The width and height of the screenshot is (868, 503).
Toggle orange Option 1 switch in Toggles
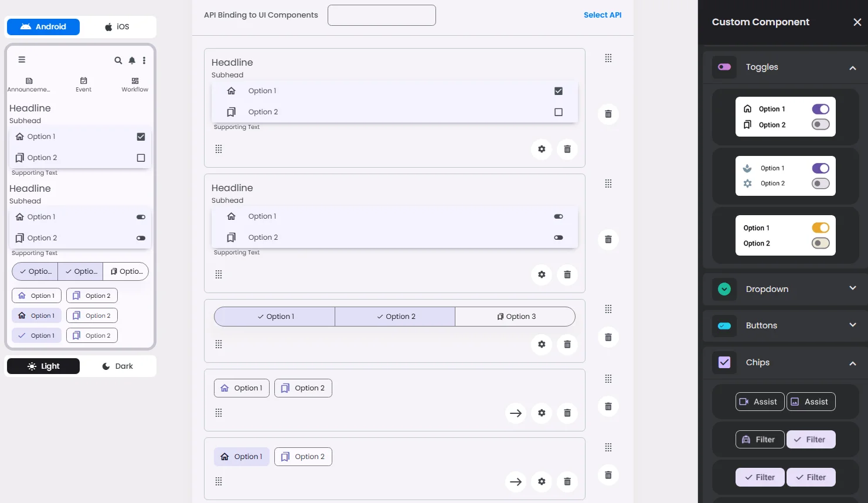click(821, 228)
